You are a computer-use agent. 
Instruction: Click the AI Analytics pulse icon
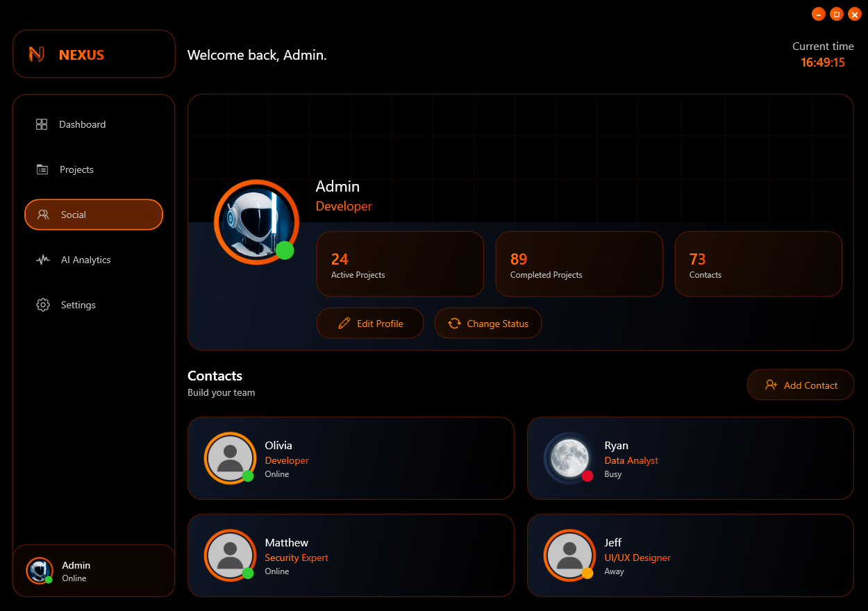tap(43, 260)
